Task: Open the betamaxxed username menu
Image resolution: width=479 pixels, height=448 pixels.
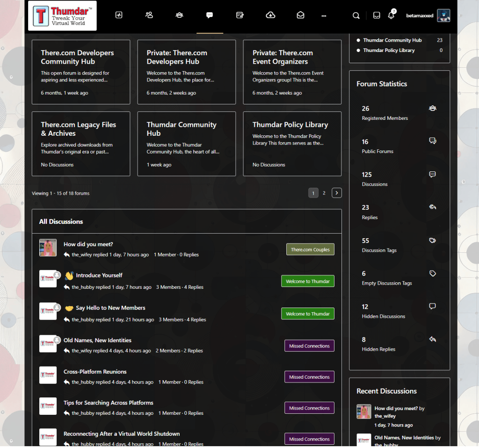Action: [420, 15]
